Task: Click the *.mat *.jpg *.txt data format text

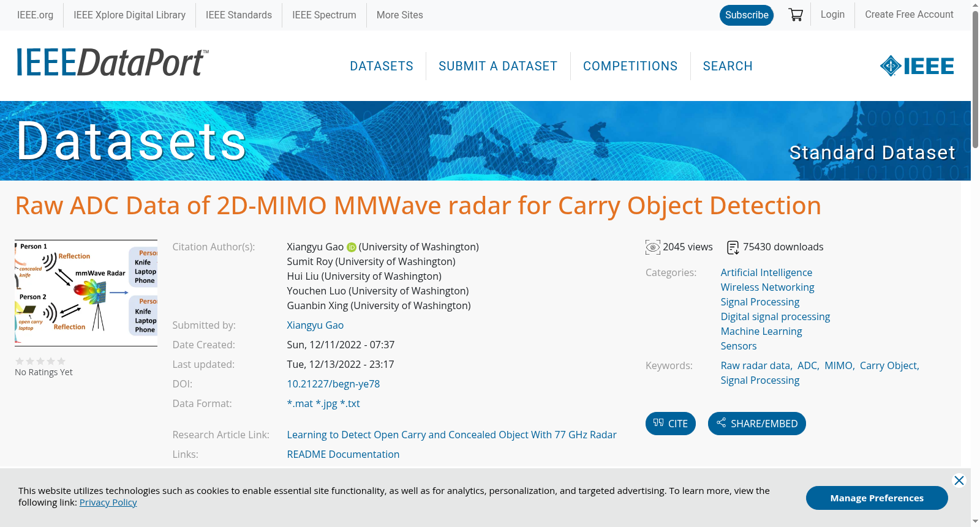Action: 323,404
